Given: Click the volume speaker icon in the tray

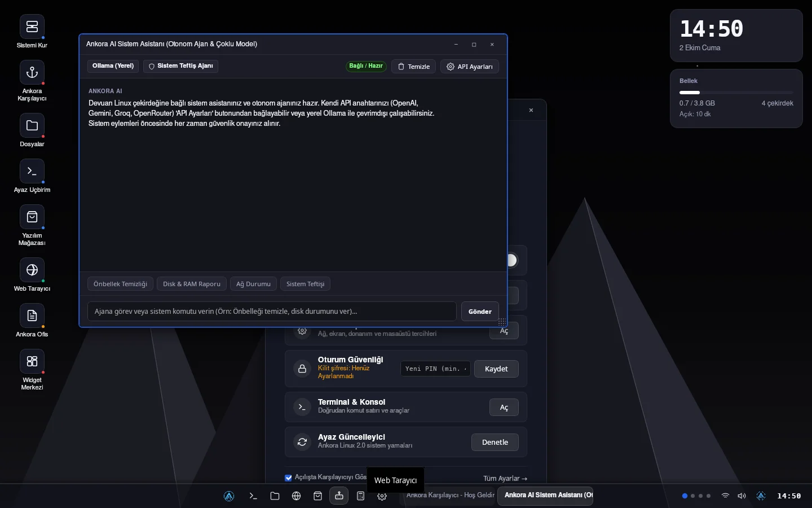Looking at the screenshot, I should [x=742, y=496].
